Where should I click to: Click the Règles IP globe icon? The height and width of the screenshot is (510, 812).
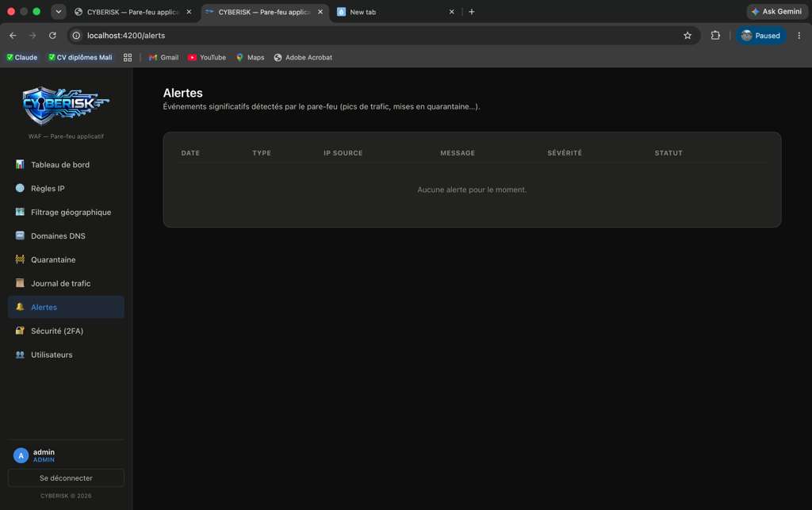20,188
